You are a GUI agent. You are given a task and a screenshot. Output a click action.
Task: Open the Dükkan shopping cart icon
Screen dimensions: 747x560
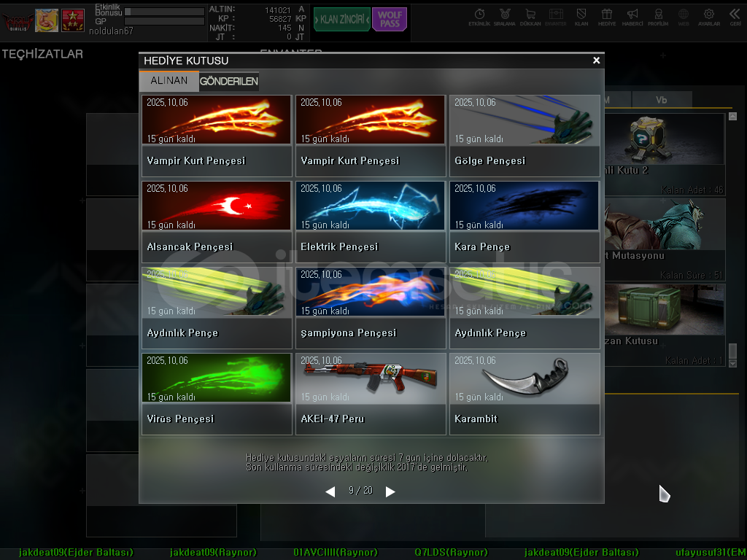click(530, 17)
